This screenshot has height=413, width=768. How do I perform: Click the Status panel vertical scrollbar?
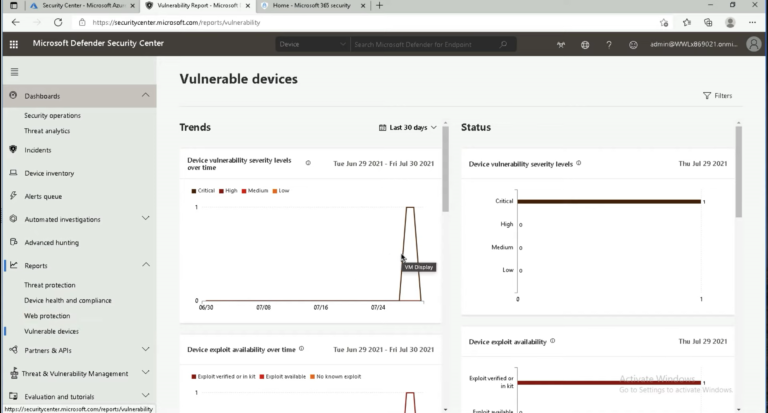coord(738,171)
